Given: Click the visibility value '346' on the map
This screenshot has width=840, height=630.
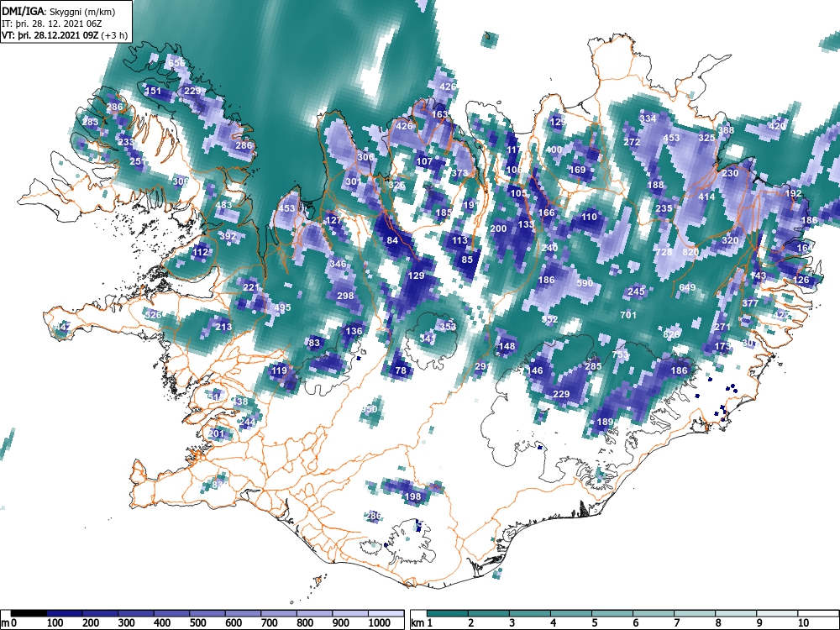Looking at the screenshot, I should pyautogui.click(x=338, y=264).
